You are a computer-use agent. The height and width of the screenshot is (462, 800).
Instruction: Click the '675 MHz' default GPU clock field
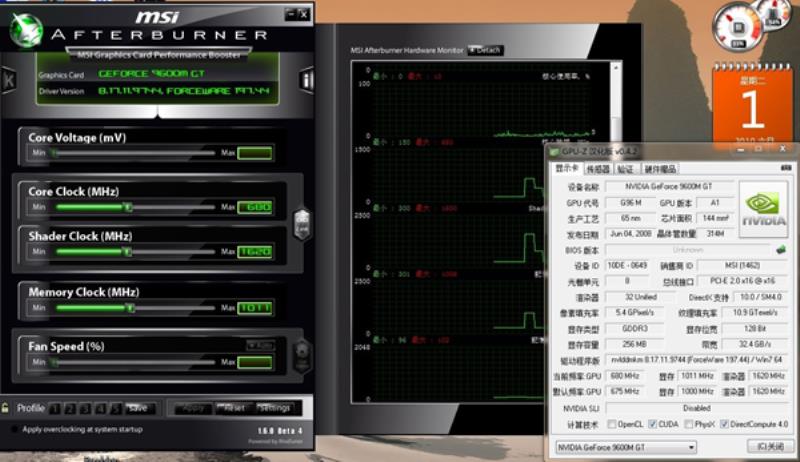coord(625,391)
